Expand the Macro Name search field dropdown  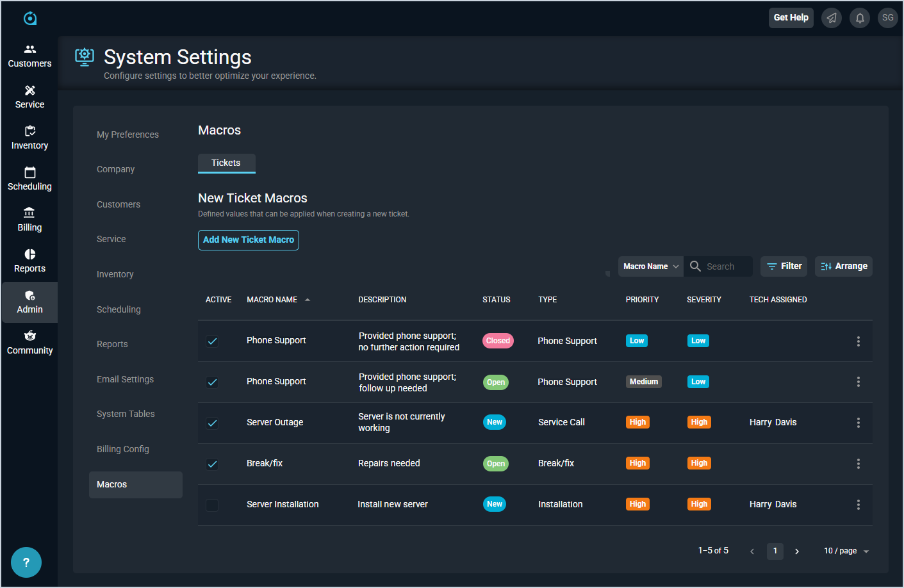650,266
